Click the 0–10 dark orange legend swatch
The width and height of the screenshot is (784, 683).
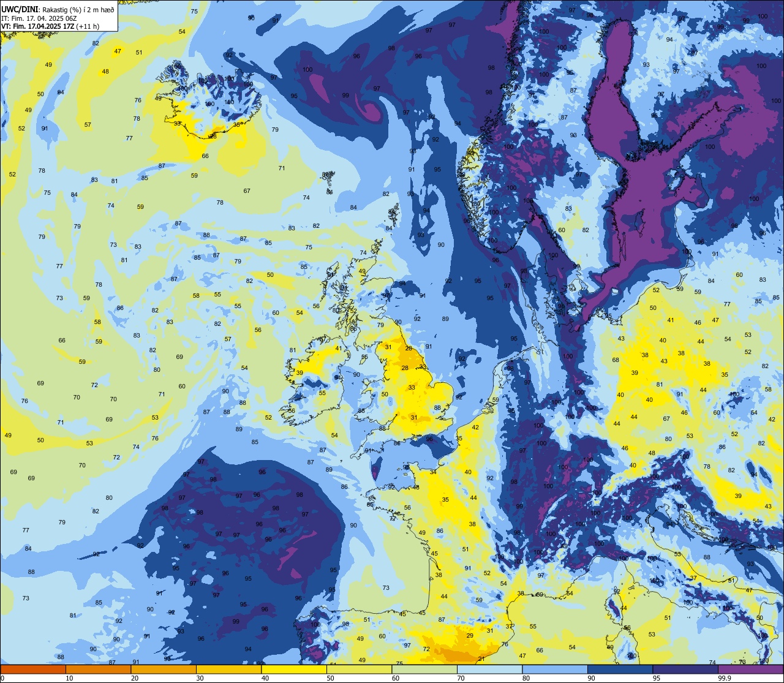pos(33,669)
